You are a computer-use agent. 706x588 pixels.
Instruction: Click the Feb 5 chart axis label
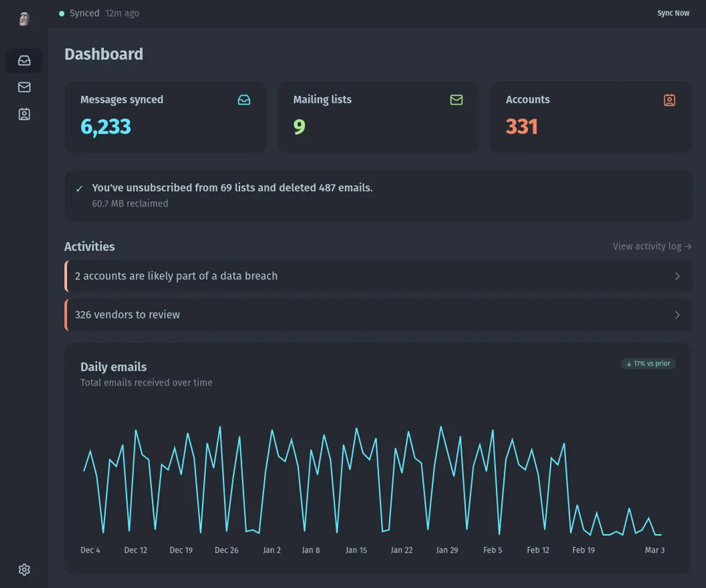click(x=493, y=550)
